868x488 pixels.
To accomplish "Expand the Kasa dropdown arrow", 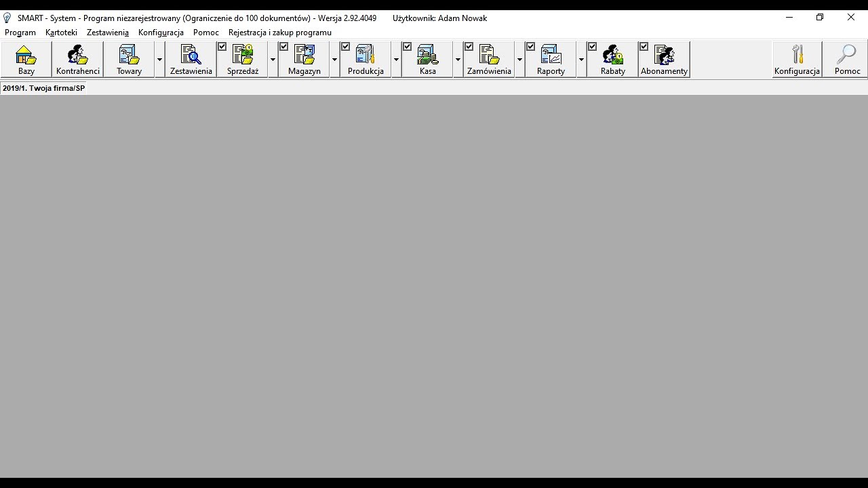I will click(x=458, y=60).
